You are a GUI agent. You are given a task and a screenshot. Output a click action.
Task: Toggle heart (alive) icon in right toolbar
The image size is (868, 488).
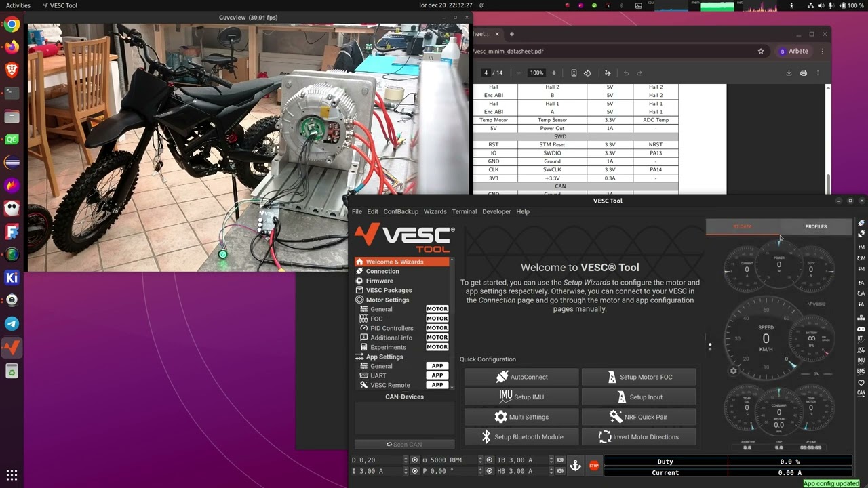click(861, 383)
